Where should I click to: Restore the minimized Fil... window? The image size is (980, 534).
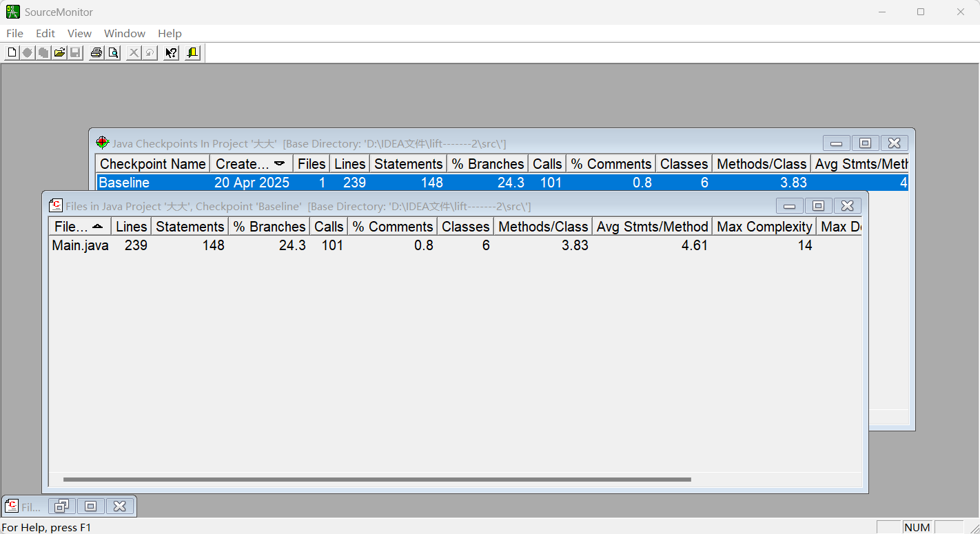[61, 506]
